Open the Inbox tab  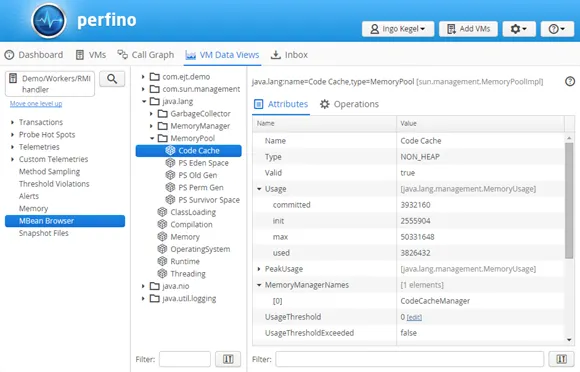point(289,55)
